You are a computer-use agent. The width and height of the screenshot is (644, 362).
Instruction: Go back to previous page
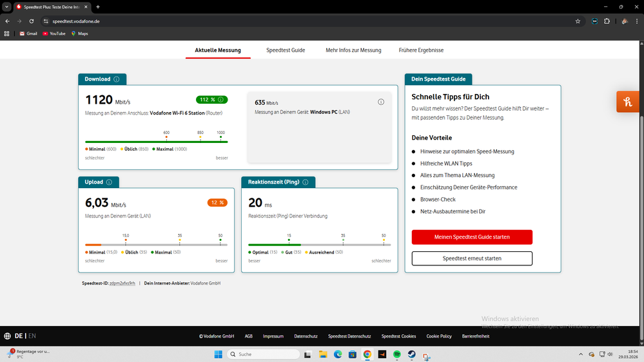[x=7, y=21]
